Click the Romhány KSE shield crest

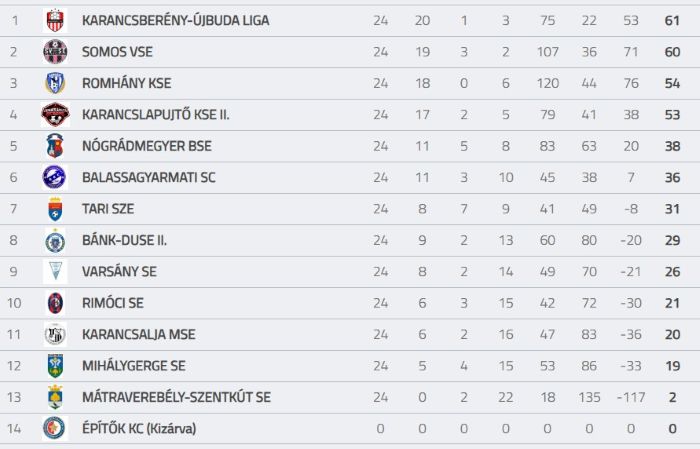coord(55,83)
